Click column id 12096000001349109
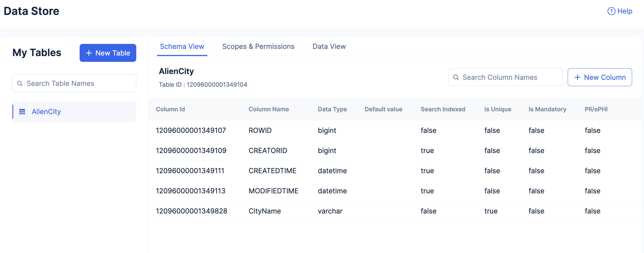Viewport: 644px width, 253px height. tap(191, 151)
